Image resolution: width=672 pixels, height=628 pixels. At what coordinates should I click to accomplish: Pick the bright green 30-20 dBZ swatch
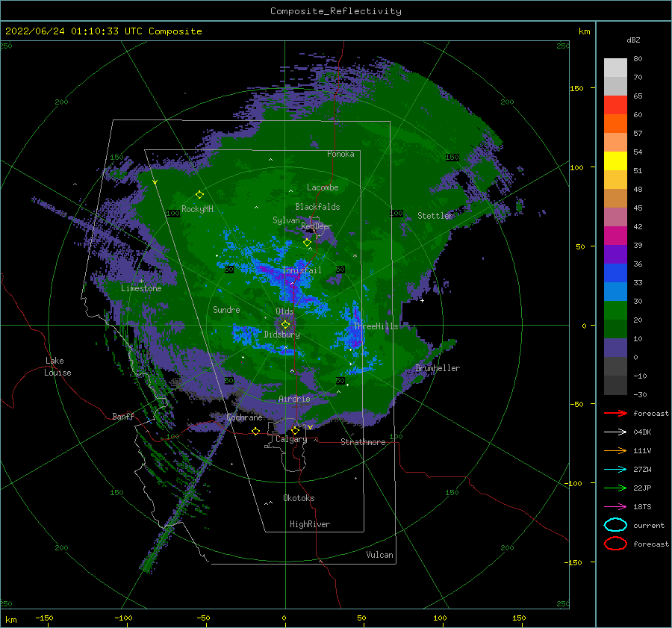pos(615,310)
